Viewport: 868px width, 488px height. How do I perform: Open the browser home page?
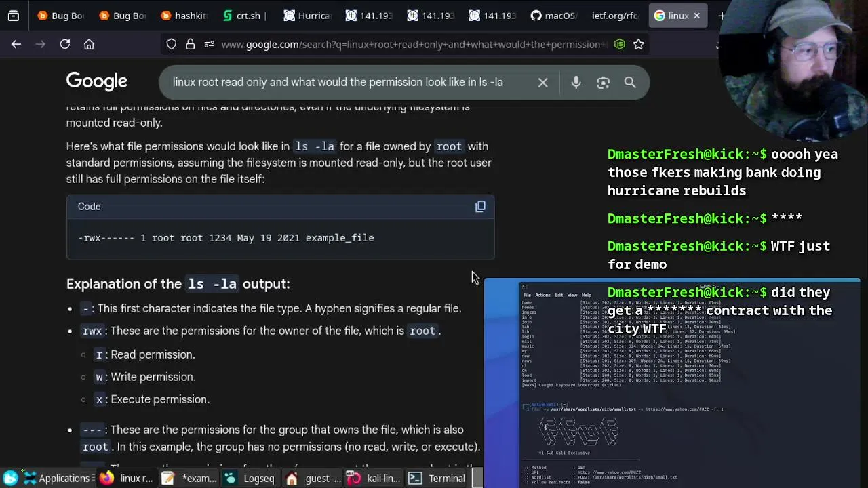(89, 44)
